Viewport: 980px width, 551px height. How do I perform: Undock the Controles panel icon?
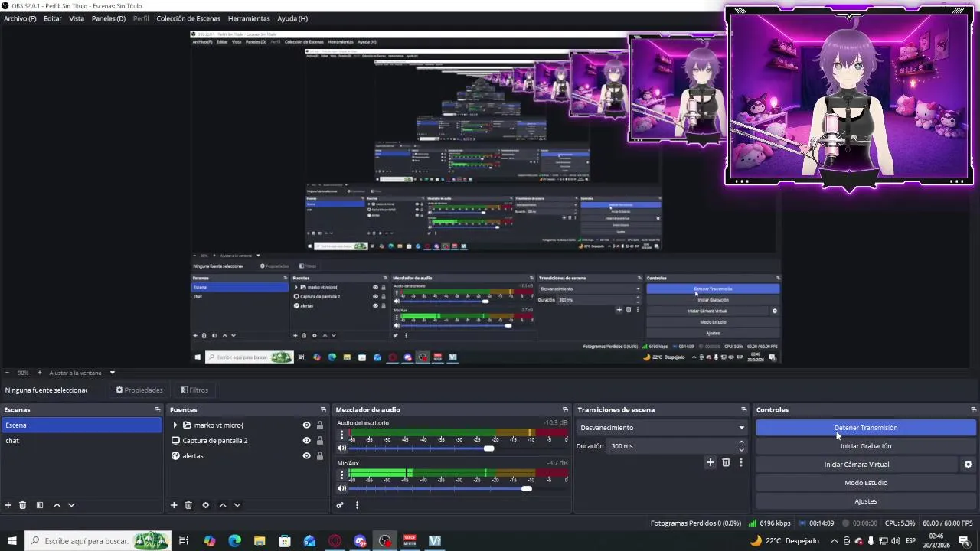click(973, 410)
